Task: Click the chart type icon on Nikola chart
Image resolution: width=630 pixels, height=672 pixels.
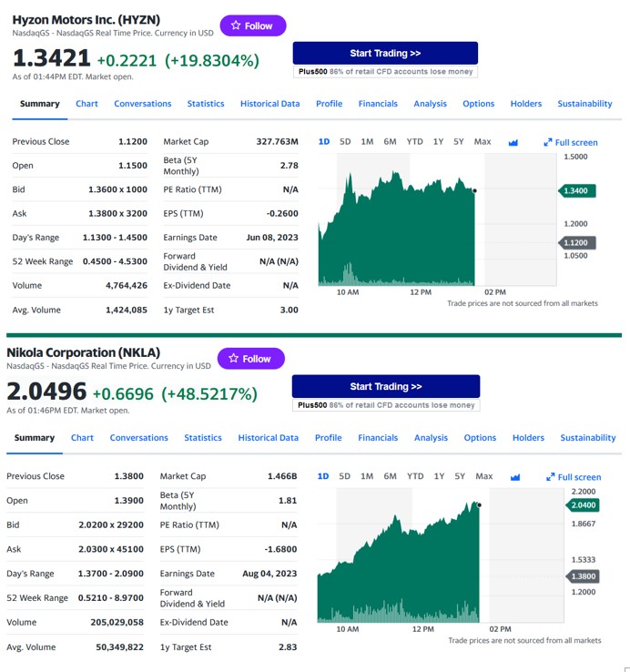Action: [x=514, y=476]
